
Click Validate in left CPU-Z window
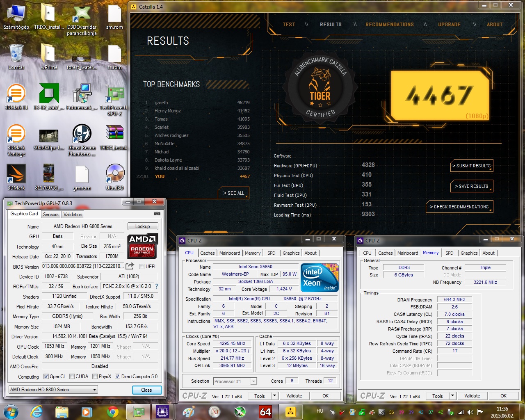294,396
